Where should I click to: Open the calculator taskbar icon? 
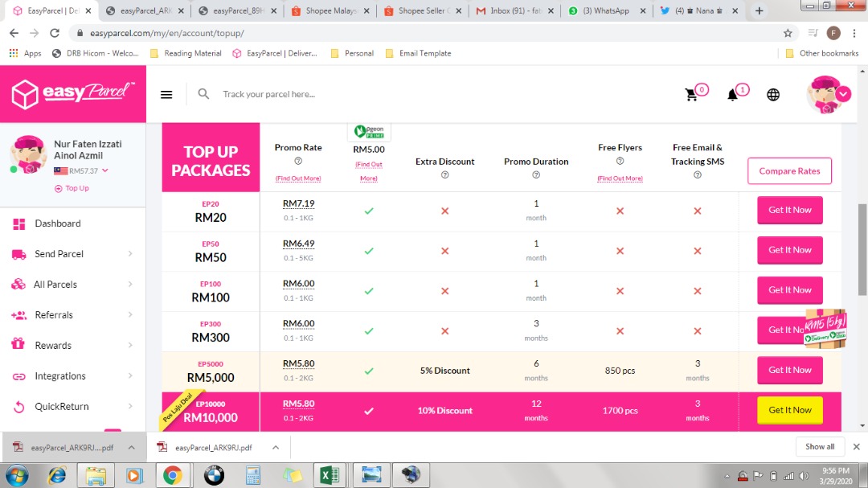click(x=253, y=475)
